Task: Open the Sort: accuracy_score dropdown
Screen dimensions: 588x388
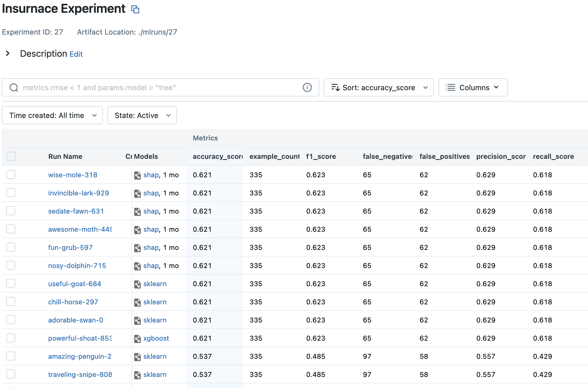Action: (x=379, y=87)
